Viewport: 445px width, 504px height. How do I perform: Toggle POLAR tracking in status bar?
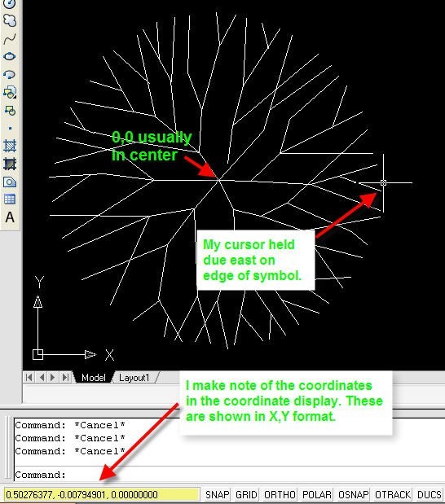pos(316,495)
